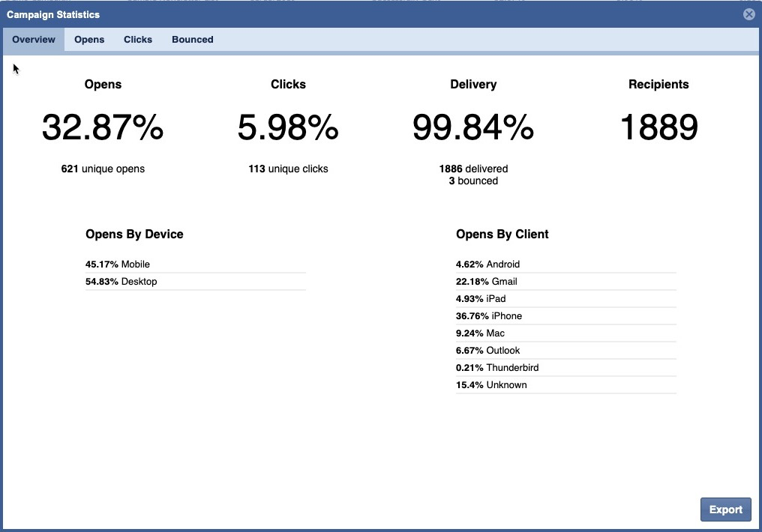The height and width of the screenshot is (532, 762).
Task: Click the 99.84% delivery rate figure
Action: (473, 127)
